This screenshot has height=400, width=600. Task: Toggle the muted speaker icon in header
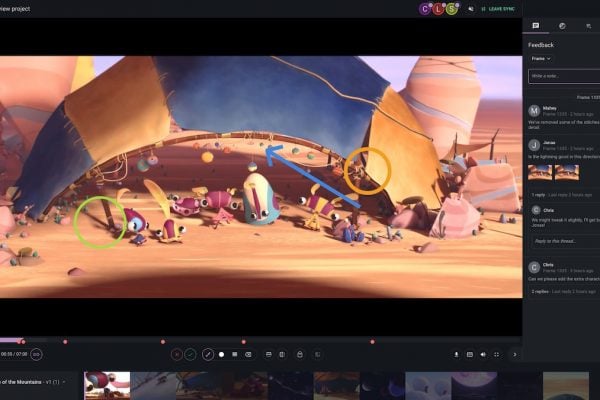click(471, 9)
